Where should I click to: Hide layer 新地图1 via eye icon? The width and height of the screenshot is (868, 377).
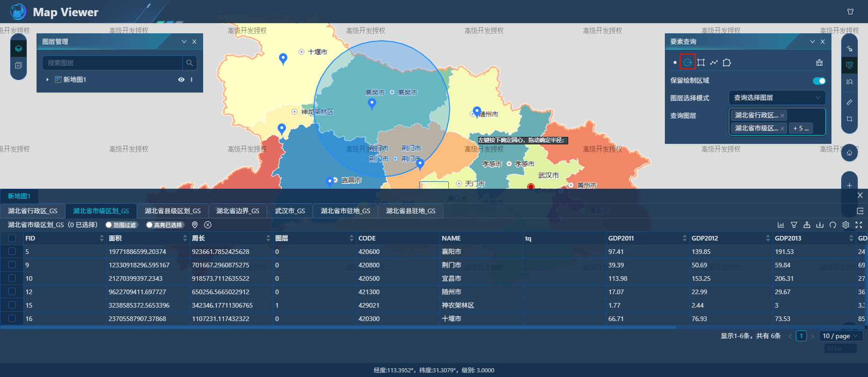click(x=181, y=80)
